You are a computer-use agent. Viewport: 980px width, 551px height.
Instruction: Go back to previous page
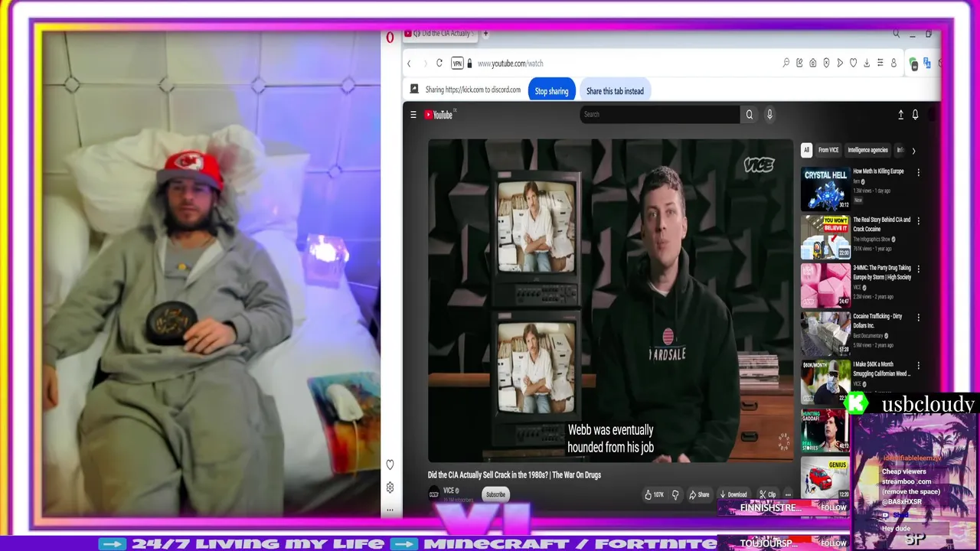click(409, 64)
